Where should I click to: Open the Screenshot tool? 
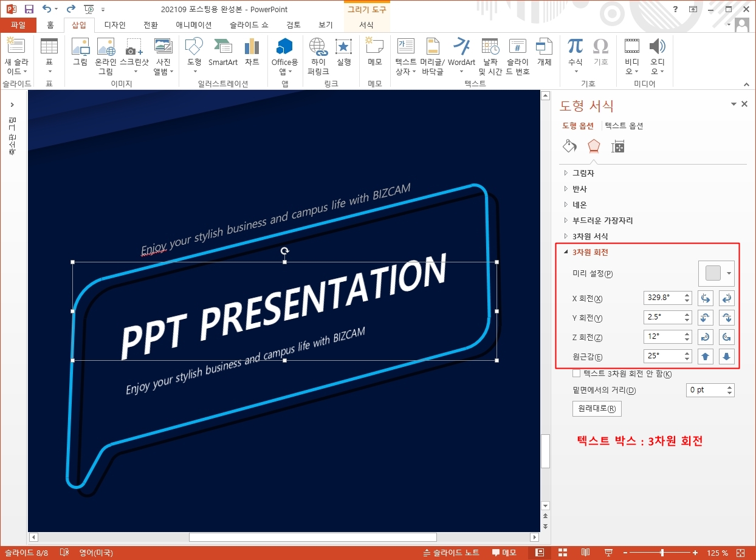134,56
